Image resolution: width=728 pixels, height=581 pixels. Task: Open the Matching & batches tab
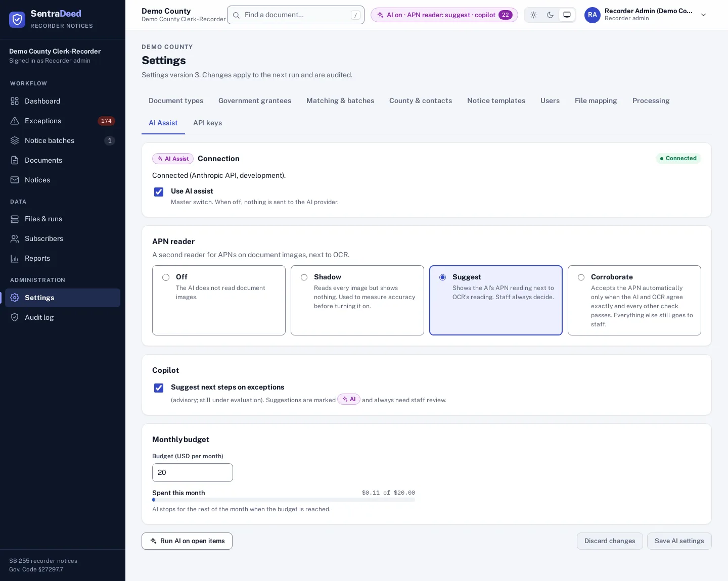[340, 101]
